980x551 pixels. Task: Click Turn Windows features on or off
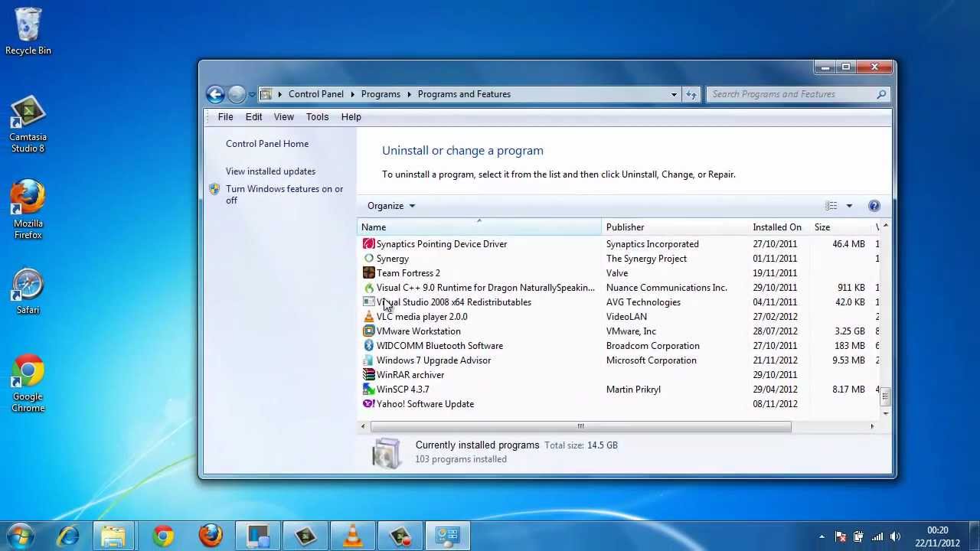click(x=284, y=194)
